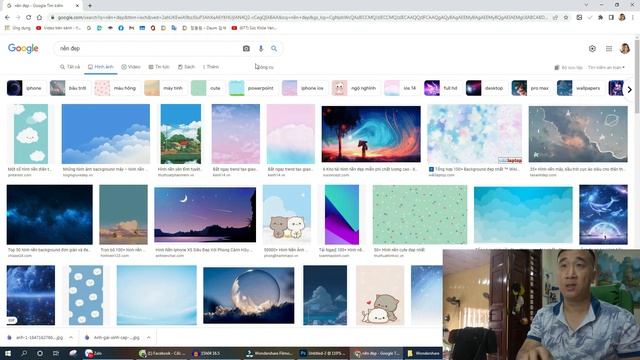Viewport: 640px width, 360px height.
Task: Start voice search with the microphone icon
Action: (261, 48)
